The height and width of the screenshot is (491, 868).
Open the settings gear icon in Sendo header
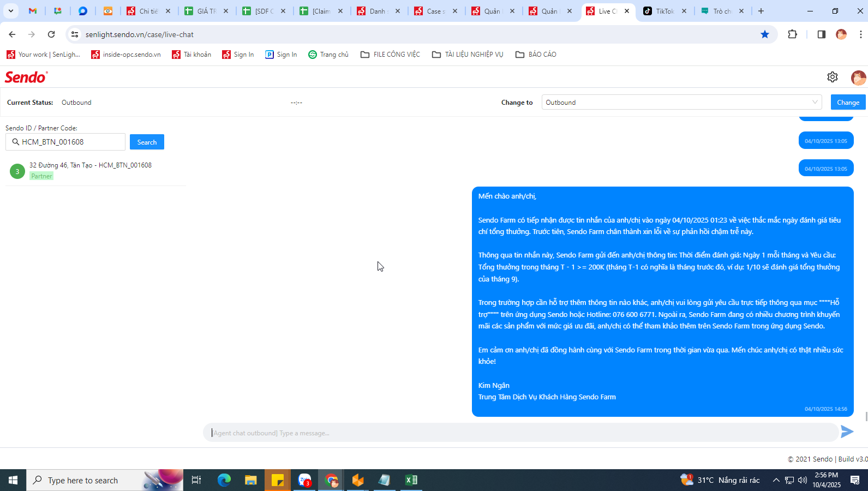point(832,77)
